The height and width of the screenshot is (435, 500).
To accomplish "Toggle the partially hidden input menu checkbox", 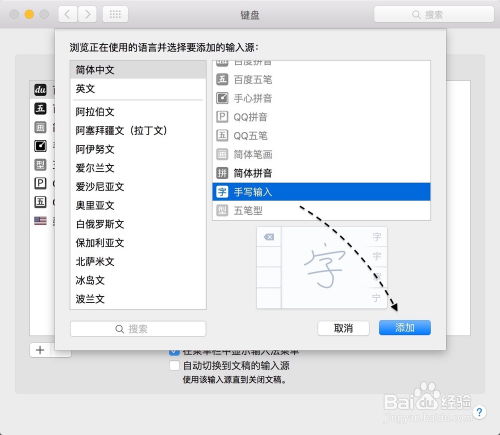I will click(174, 352).
